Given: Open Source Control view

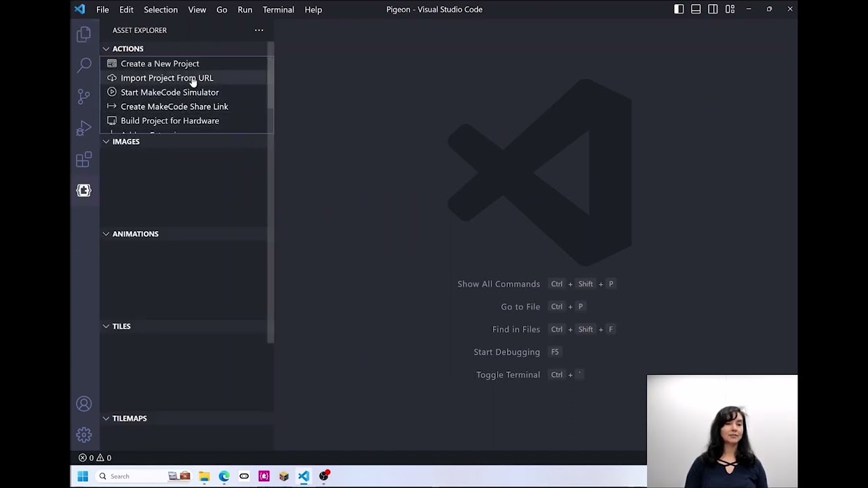Looking at the screenshot, I should click(x=84, y=96).
